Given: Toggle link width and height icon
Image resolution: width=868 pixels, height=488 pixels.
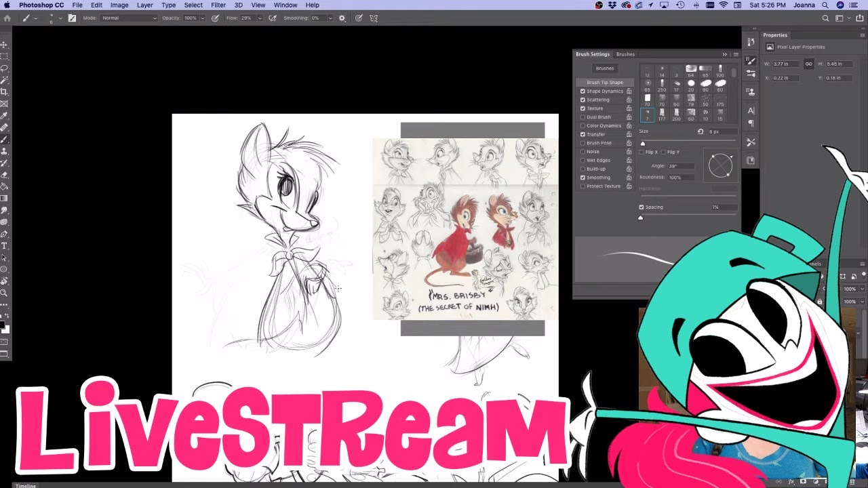Looking at the screenshot, I should (x=808, y=64).
